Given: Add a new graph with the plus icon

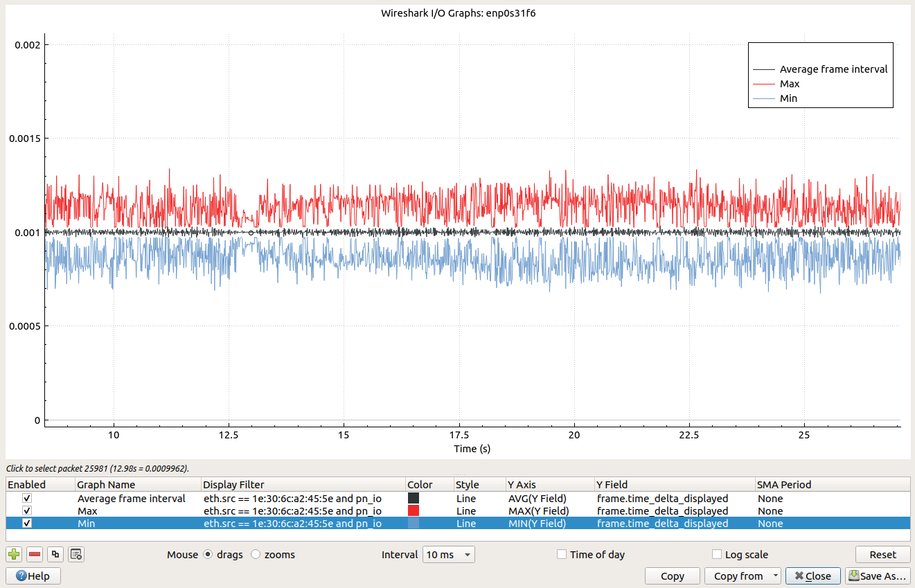Looking at the screenshot, I should pos(14,554).
